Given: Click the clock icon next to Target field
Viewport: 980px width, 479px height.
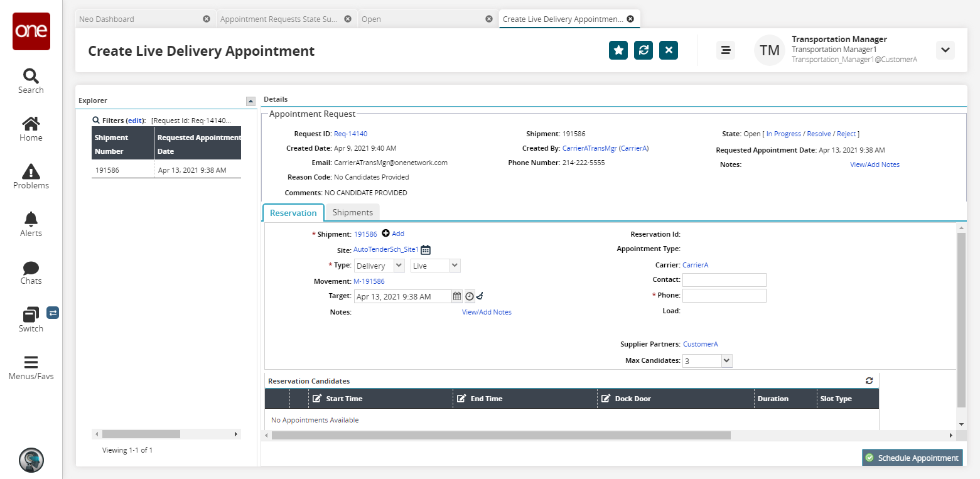Looking at the screenshot, I should [469, 296].
